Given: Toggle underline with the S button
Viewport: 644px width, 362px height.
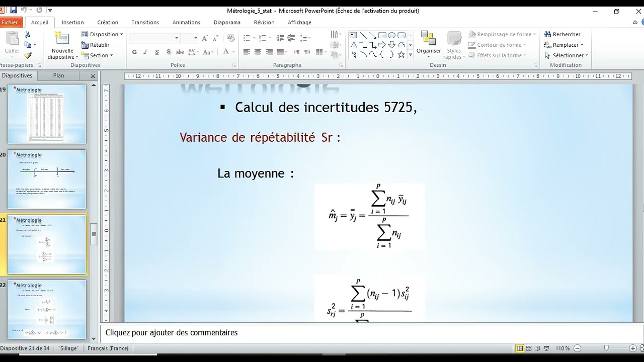Looking at the screenshot, I should (157, 52).
